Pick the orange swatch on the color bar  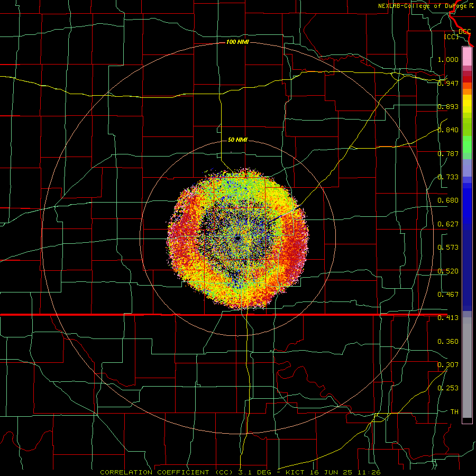(467, 91)
